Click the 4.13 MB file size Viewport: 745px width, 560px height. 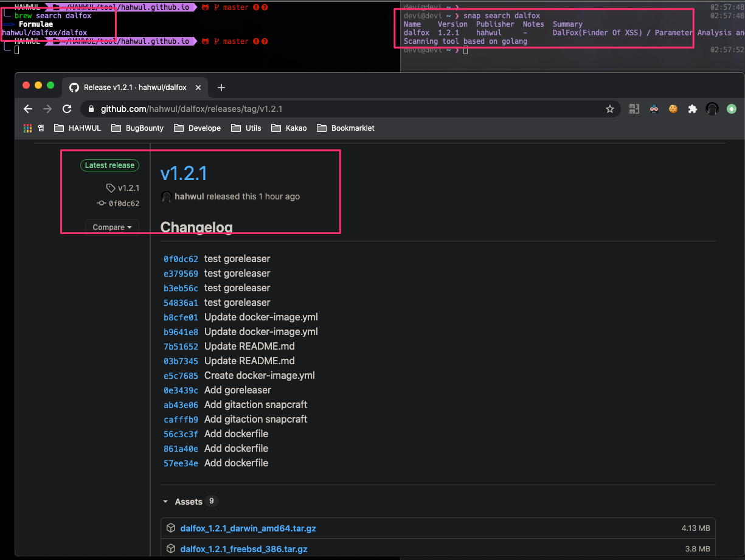point(696,528)
